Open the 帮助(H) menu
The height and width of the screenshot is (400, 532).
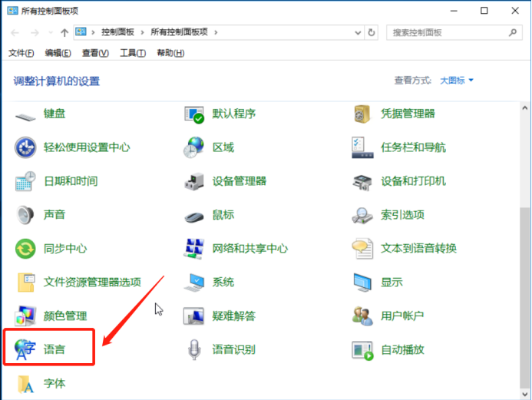click(170, 53)
